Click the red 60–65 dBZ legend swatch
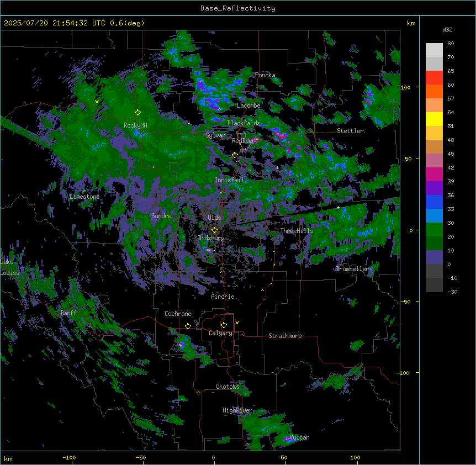Screen dimensions: 476x465 [434, 78]
